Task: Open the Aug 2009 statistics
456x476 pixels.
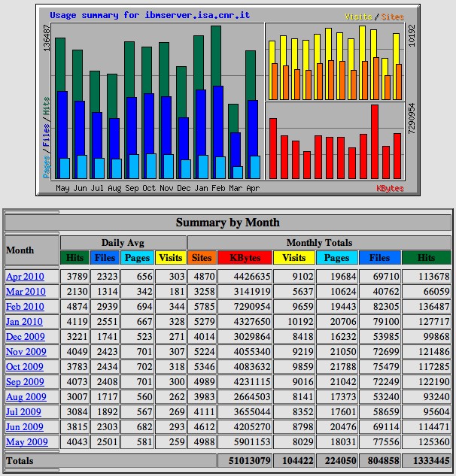Action: pyautogui.click(x=26, y=397)
